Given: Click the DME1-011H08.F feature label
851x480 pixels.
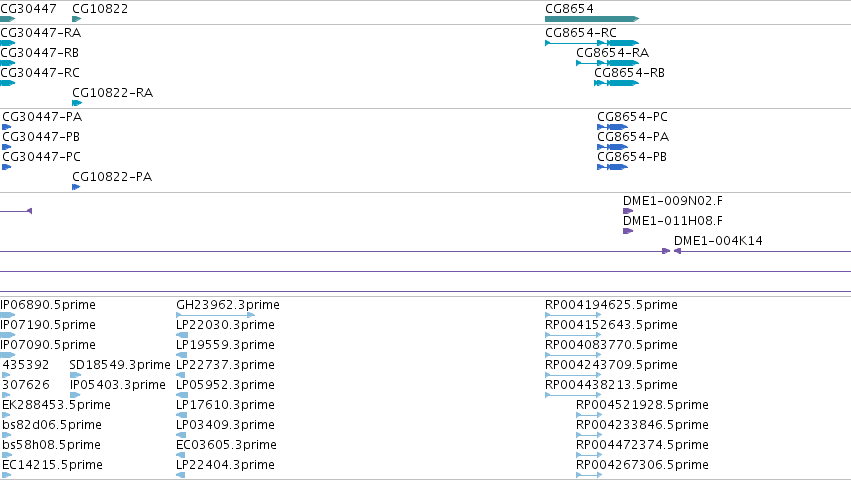Looking at the screenshot, I should coord(673,221).
